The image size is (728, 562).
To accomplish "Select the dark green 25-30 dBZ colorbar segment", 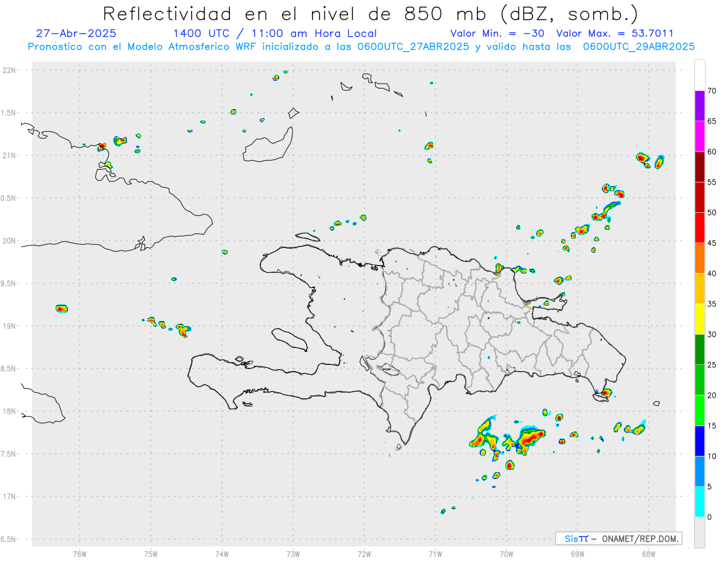I will [x=699, y=350].
